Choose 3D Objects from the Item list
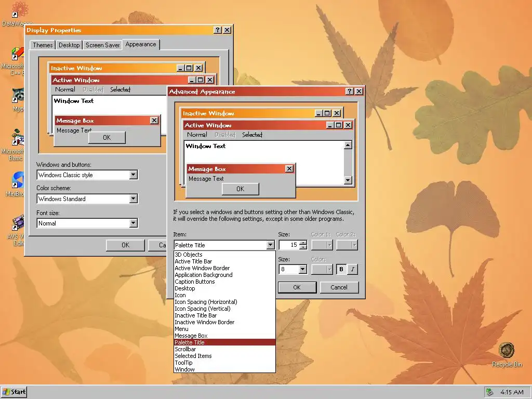 pos(224,255)
